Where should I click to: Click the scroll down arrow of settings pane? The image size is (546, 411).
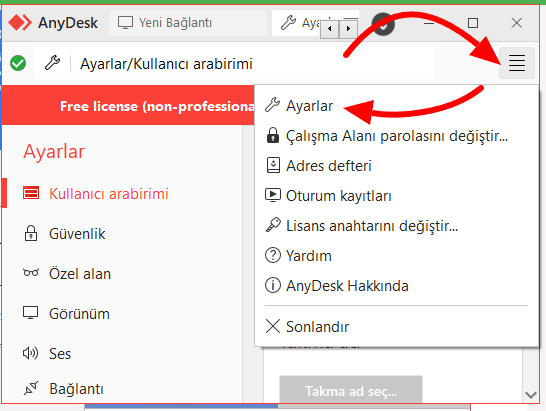531,395
